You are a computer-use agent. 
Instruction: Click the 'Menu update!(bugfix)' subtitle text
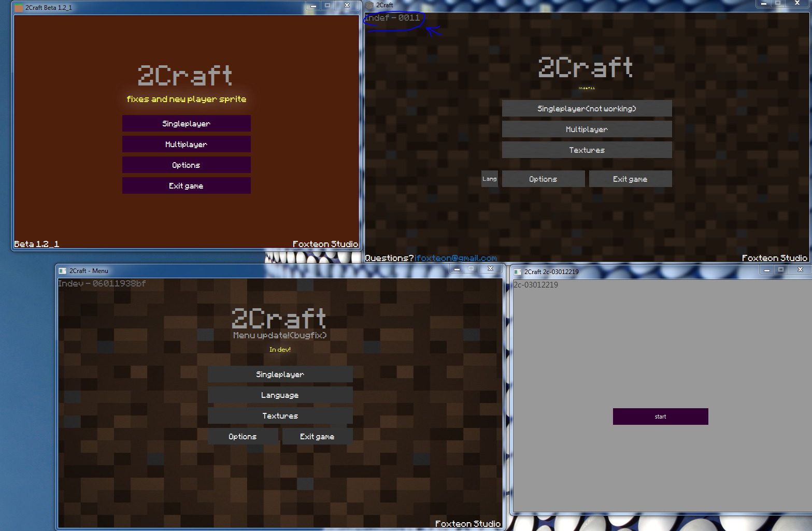tap(280, 335)
